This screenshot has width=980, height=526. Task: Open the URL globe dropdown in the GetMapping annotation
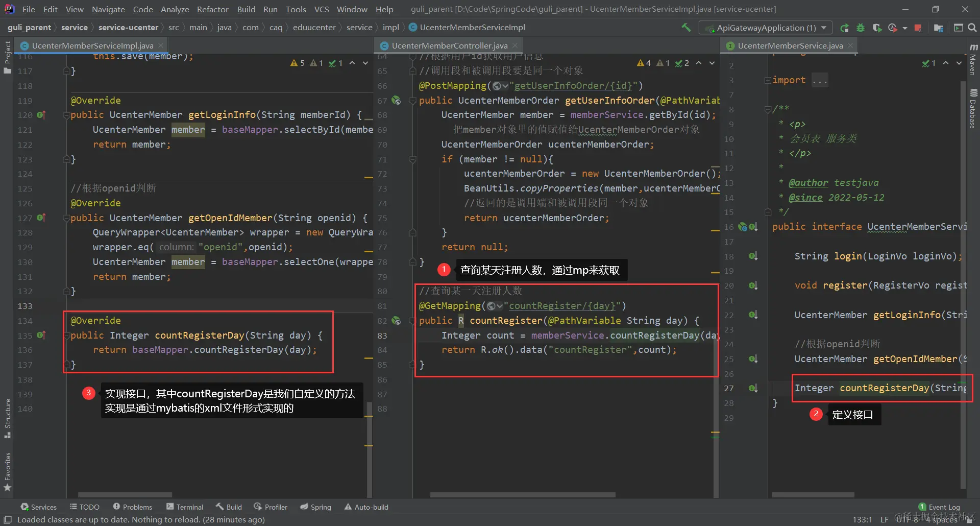point(495,306)
